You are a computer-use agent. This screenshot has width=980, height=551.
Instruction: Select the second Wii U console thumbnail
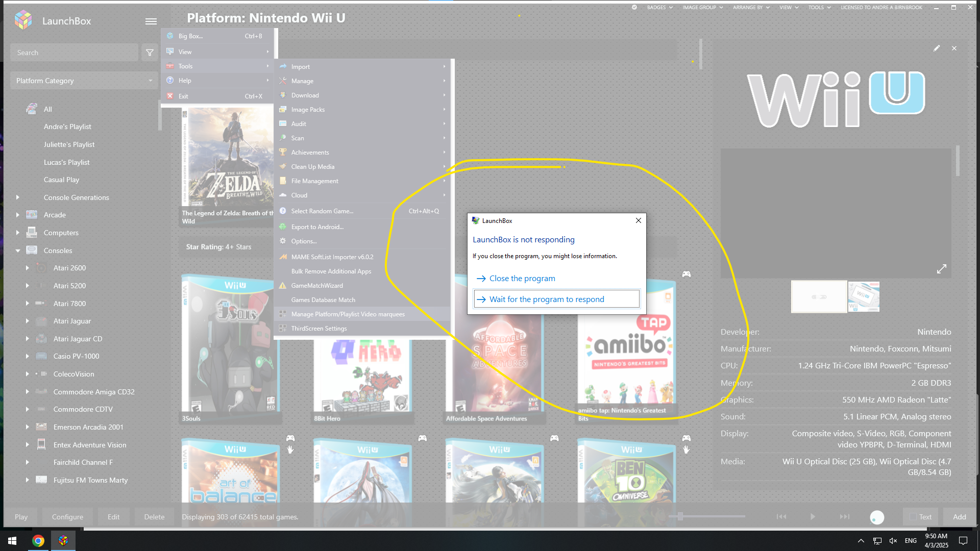(864, 296)
